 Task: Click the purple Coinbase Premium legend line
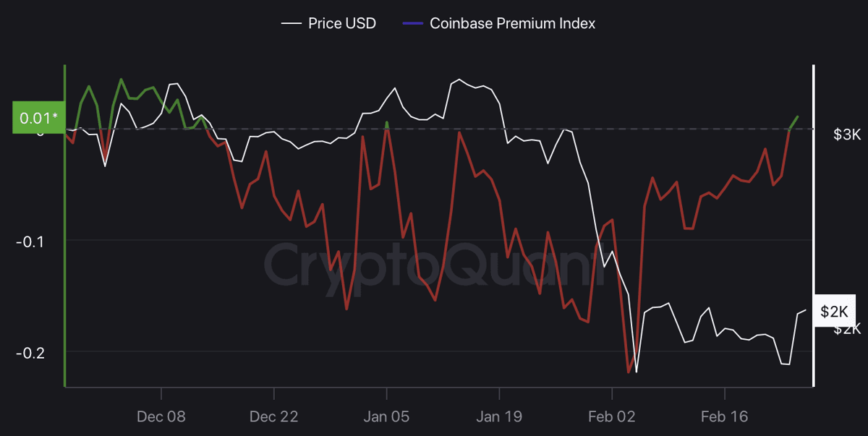coord(412,24)
